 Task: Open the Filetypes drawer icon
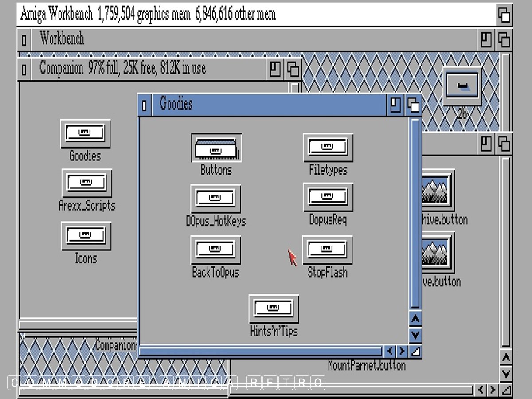click(x=328, y=148)
